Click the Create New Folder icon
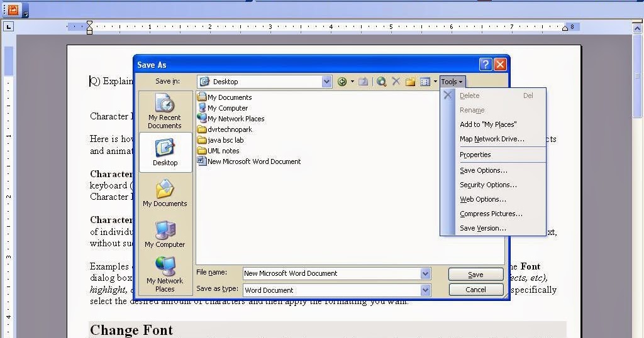 click(410, 82)
